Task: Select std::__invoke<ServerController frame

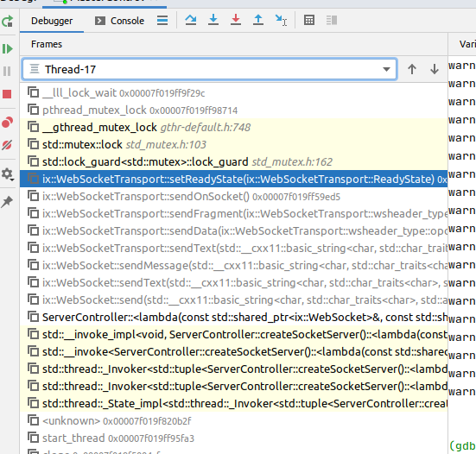Action: 234,352
